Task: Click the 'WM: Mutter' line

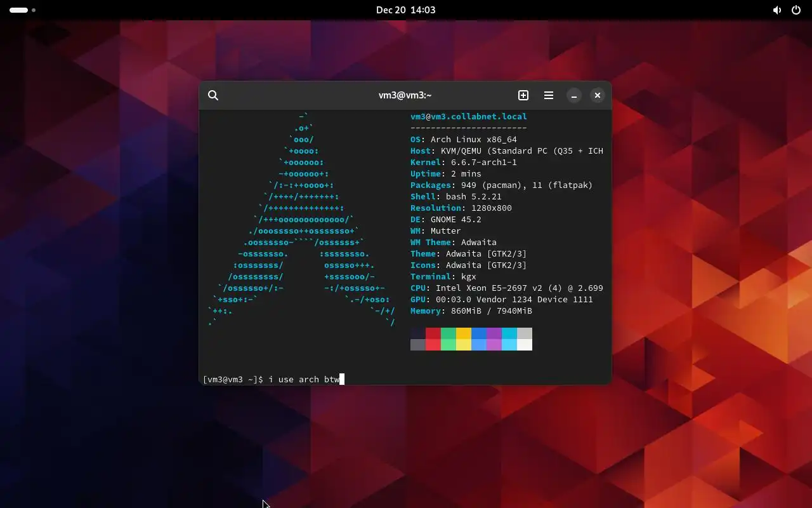Action: (x=436, y=231)
